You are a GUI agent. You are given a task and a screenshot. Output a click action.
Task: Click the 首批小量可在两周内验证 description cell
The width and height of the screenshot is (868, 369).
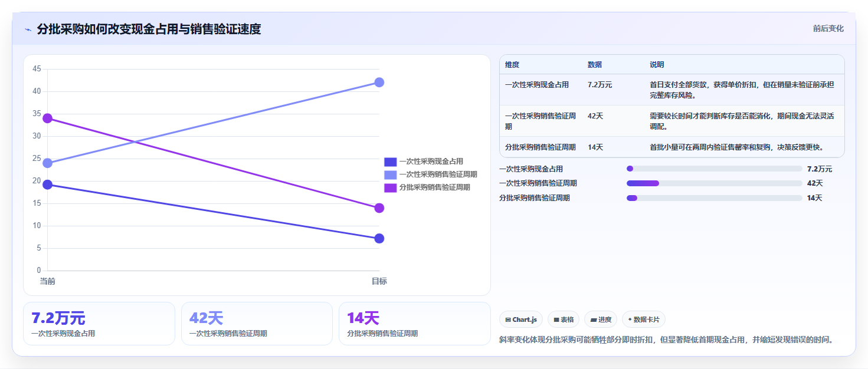tap(736, 147)
